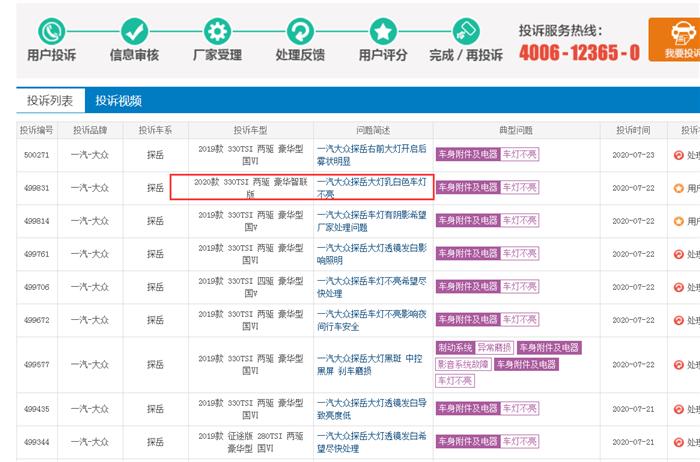Switch to the 投诉视频 tab

pos(118,101)
